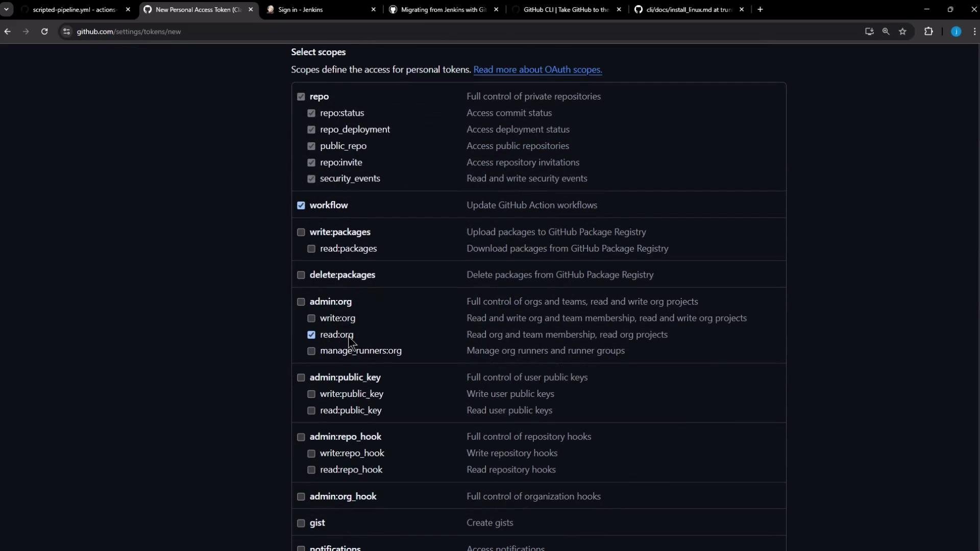Close the New Personal Access Token tab
Image resolution: width=980 pixels, height=551 pixels.
(251, 10)
